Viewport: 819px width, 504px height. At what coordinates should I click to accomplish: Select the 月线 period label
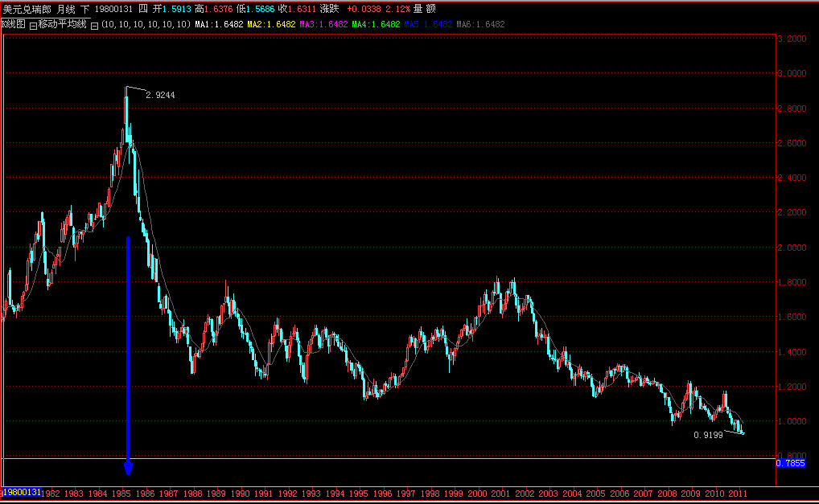[66, 9]
